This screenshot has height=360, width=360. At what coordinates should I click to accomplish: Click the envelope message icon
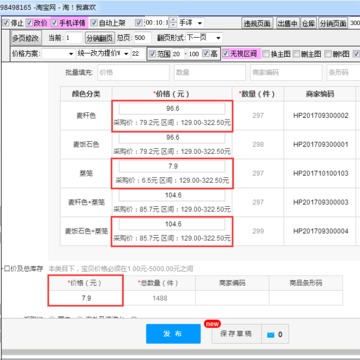point(271,335)
